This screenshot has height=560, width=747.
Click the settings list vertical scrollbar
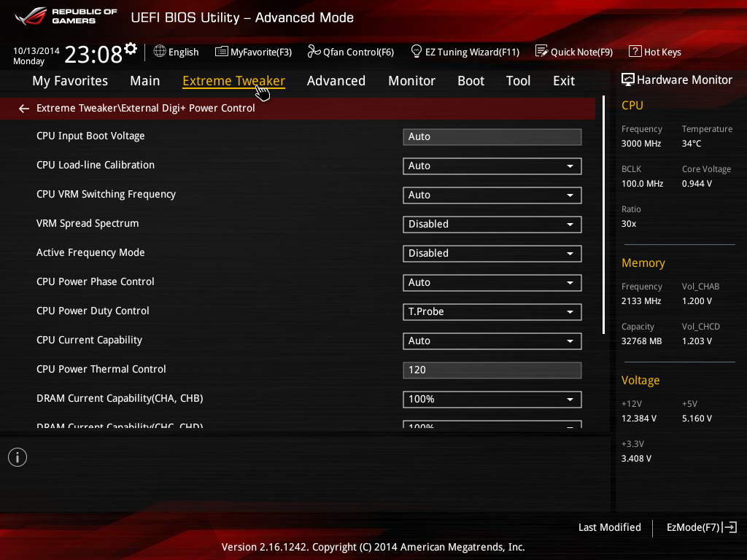click(603, 215)
